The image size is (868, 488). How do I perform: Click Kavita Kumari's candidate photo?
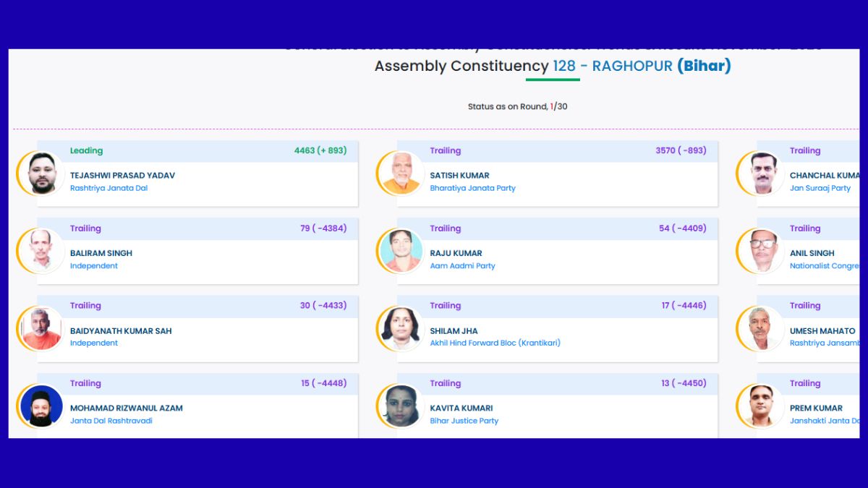401,406
